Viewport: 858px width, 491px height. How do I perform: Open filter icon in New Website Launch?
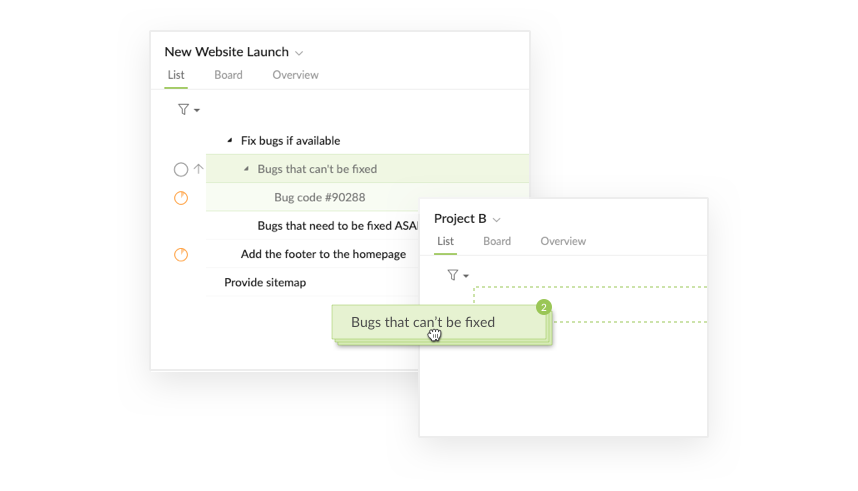[183, 109]
